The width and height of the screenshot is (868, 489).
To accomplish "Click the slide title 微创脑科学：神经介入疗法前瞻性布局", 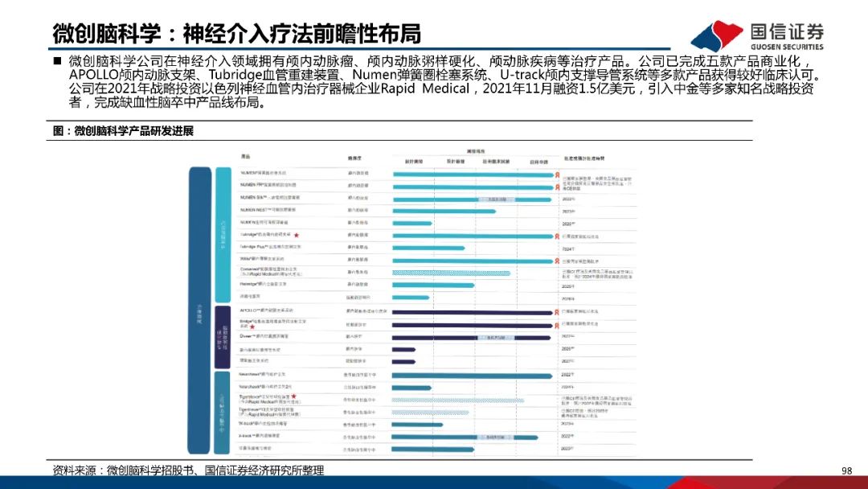I will [x=236, y=34].
